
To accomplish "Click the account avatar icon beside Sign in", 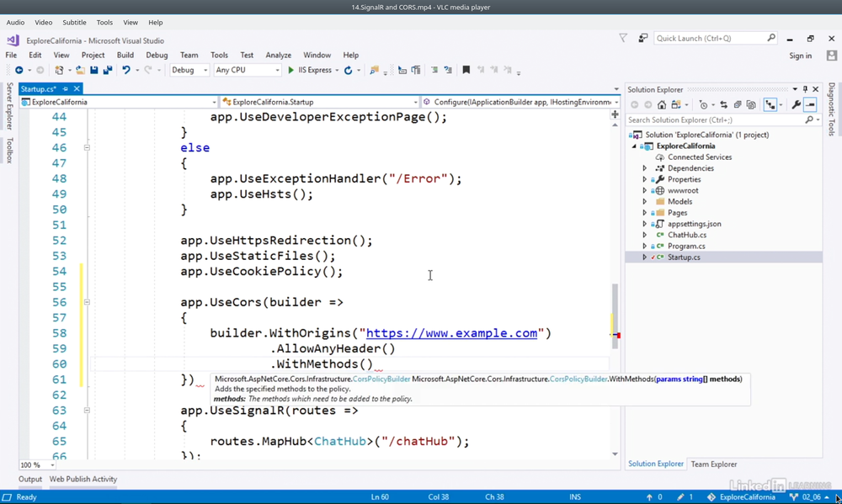I will (x=832, y=56).
